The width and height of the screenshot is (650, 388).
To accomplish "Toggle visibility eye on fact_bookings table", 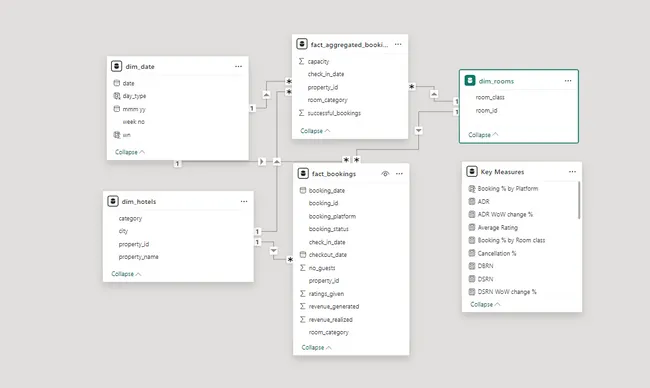I will tap(385, 174).
